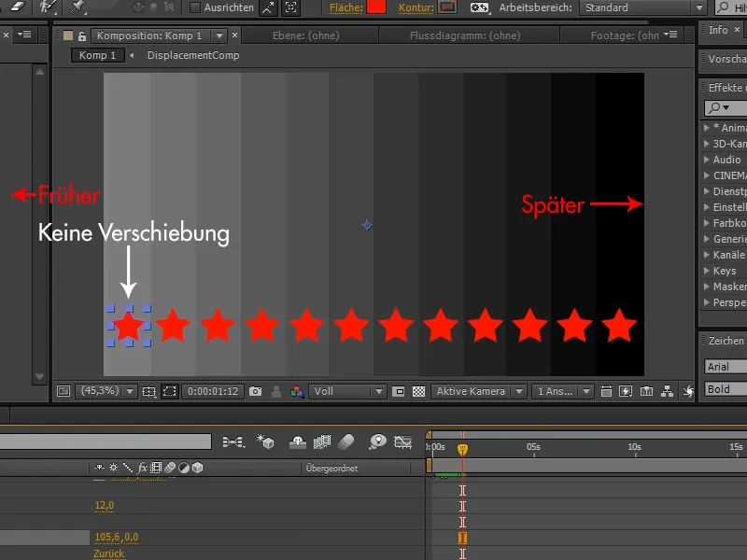This screenshot has height=560, width=747.
Task: Switch to the Flussdiagramm: (ohne) tab
Action: click(465, 35)
